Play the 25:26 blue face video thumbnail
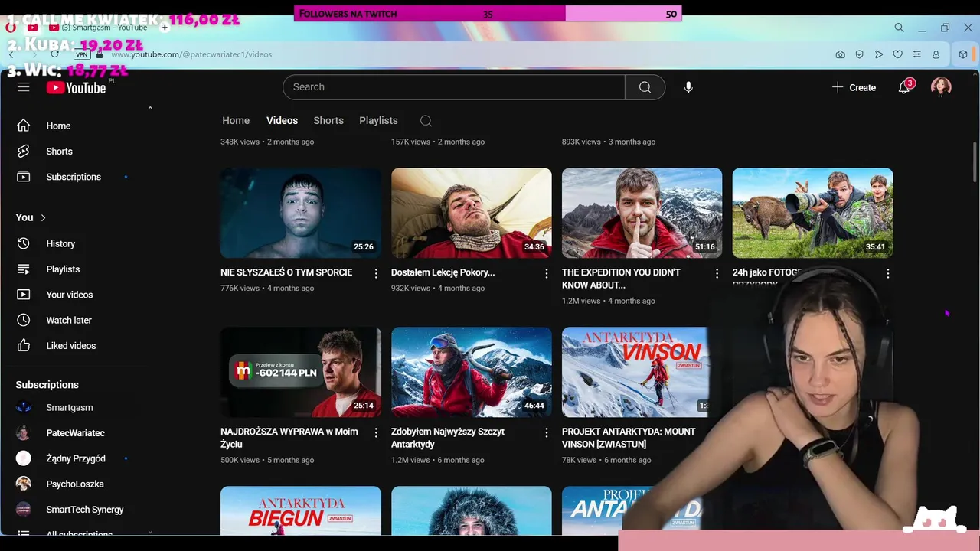 (x=301, y=213)
